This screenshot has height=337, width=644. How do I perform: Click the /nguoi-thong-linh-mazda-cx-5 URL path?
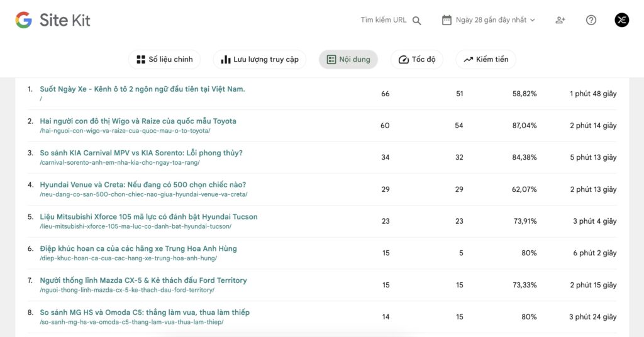point(127,290)
